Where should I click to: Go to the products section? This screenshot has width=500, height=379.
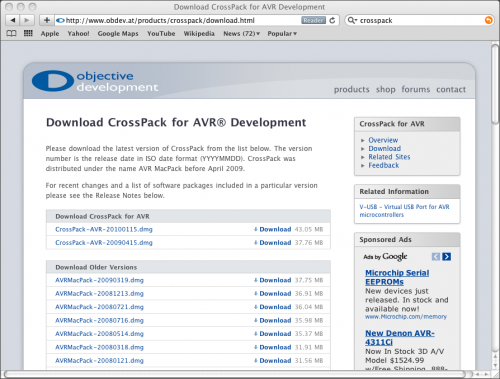pos(352,89)
